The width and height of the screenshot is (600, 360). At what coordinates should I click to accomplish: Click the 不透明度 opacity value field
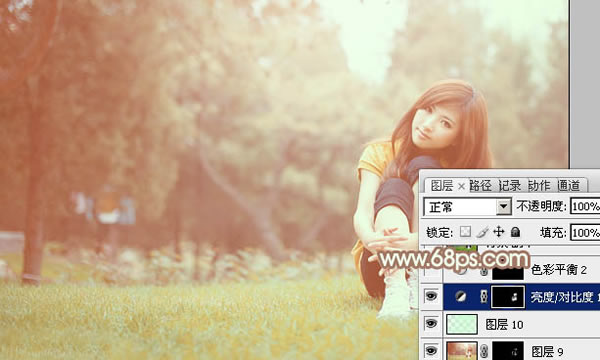tap(585, 207)
